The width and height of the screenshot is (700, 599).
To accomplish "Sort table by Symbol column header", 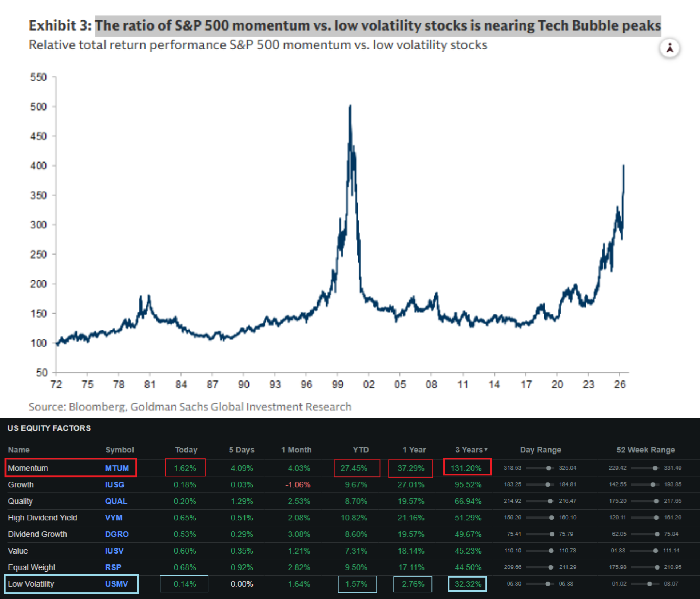I will point(120,450).
